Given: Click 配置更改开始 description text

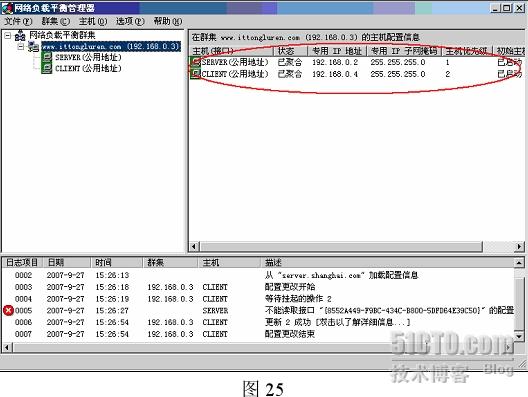Looking at the screenshot, I should click(290, 287).
